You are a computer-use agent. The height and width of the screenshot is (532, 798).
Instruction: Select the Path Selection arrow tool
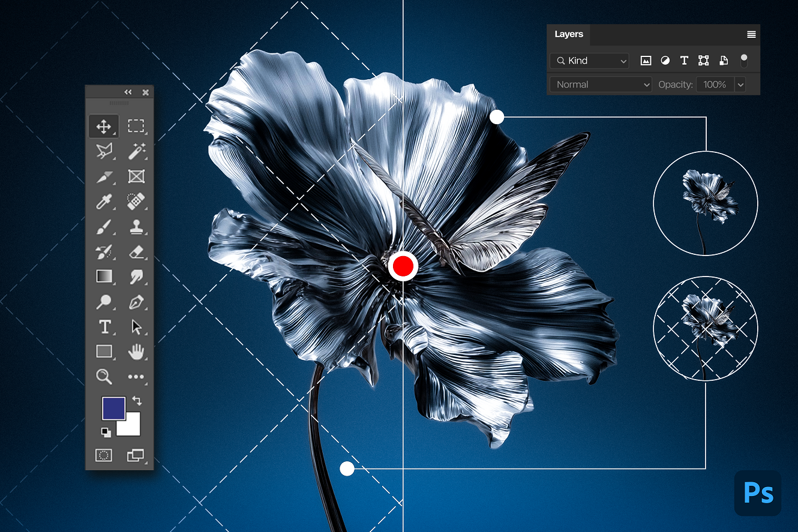137,327
